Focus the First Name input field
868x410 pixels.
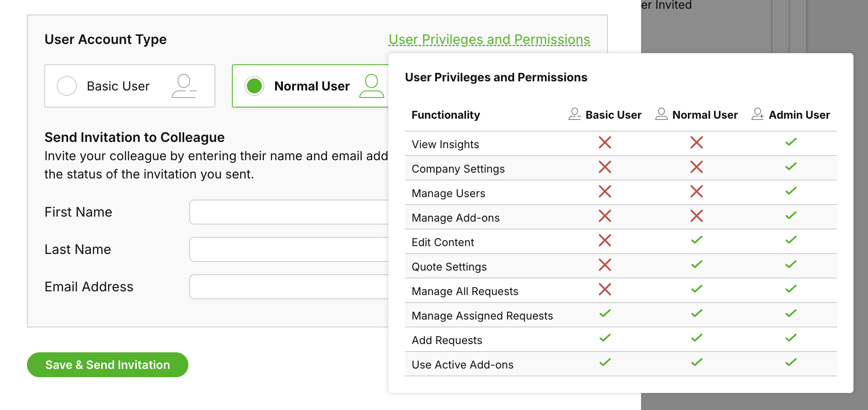[289, 212]
